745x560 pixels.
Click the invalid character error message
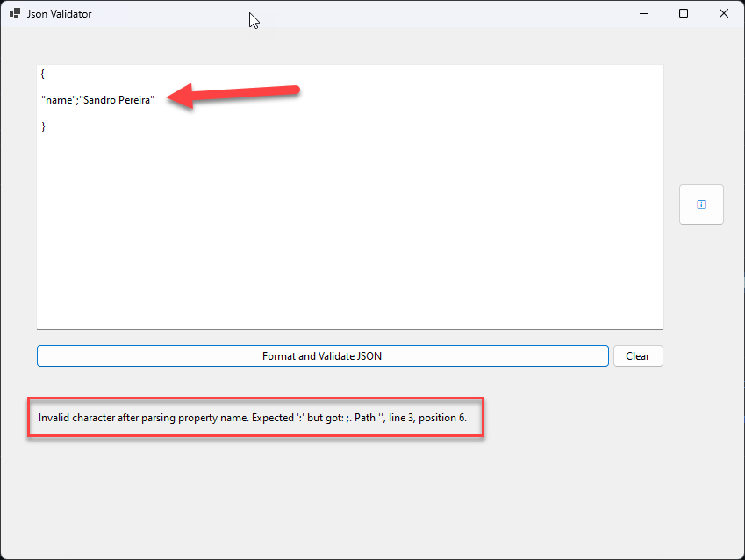pyautogui.click(x=140, y=418)
